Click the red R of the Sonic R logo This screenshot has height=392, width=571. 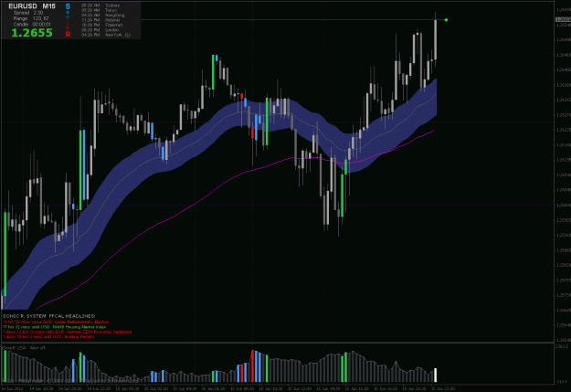pyautogui.click(x=68, y=34)
